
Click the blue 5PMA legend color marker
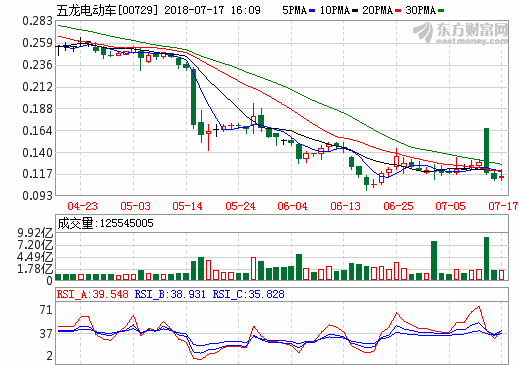(312, 11)
